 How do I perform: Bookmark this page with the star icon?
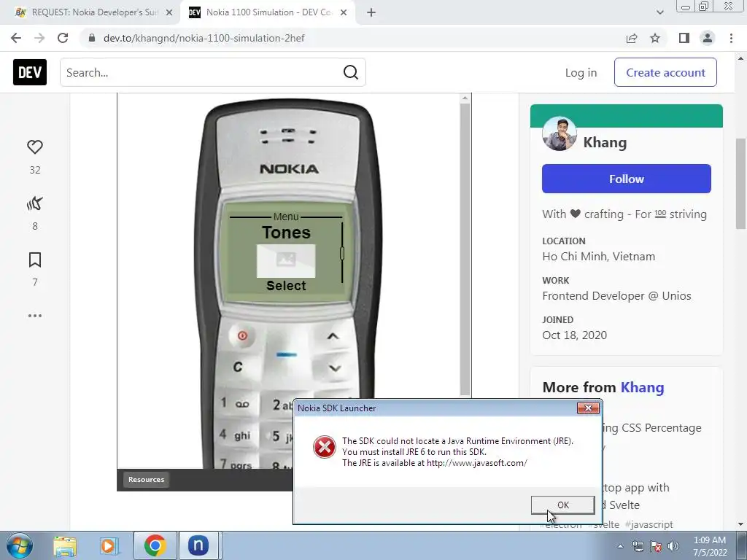[655, 38]
